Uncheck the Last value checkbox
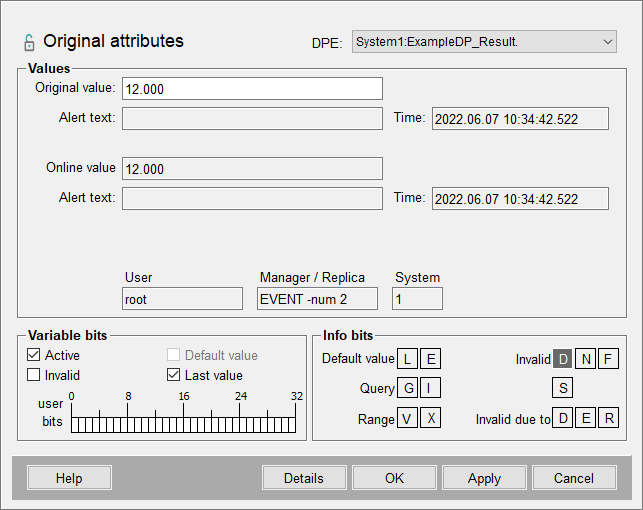The width and height of the screenshot is (643, 510). point(174,375)
